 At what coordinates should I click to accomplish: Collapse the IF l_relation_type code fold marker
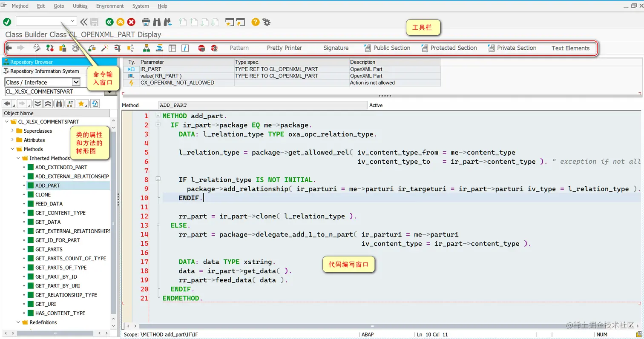pos(158,179)
